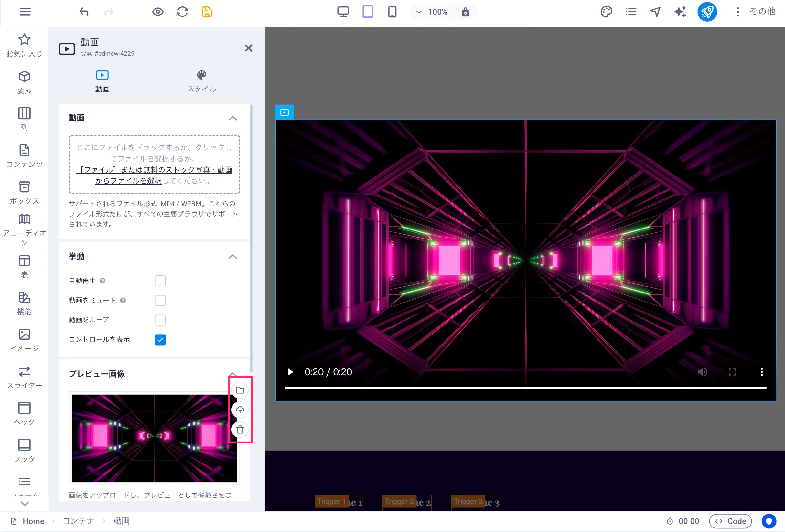Toggle the lock icon next to zoom

465,12
